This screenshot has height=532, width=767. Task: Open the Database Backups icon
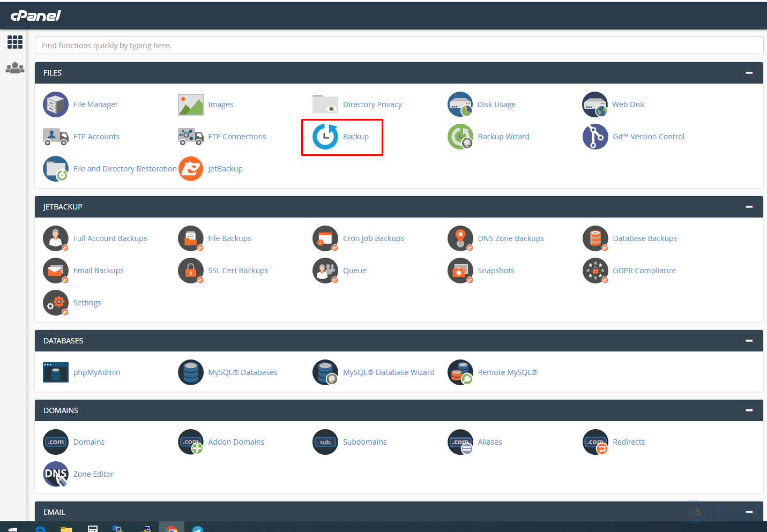(595, 238)
